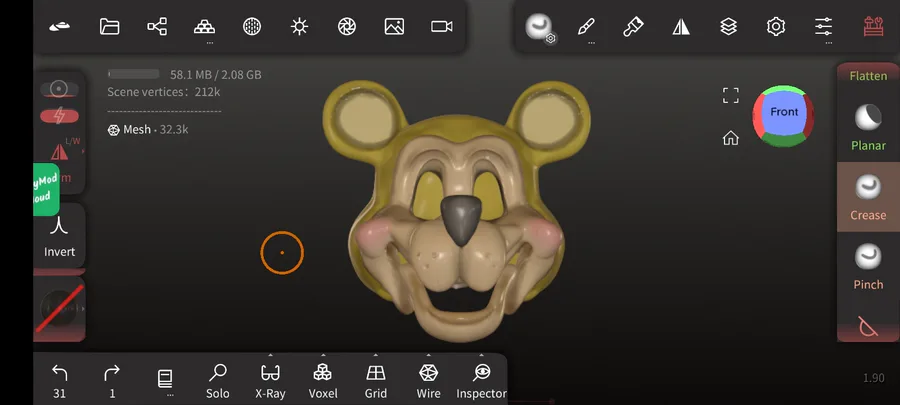Select the Pinch tool
900x405 pixels.
(x=868, y=266)
